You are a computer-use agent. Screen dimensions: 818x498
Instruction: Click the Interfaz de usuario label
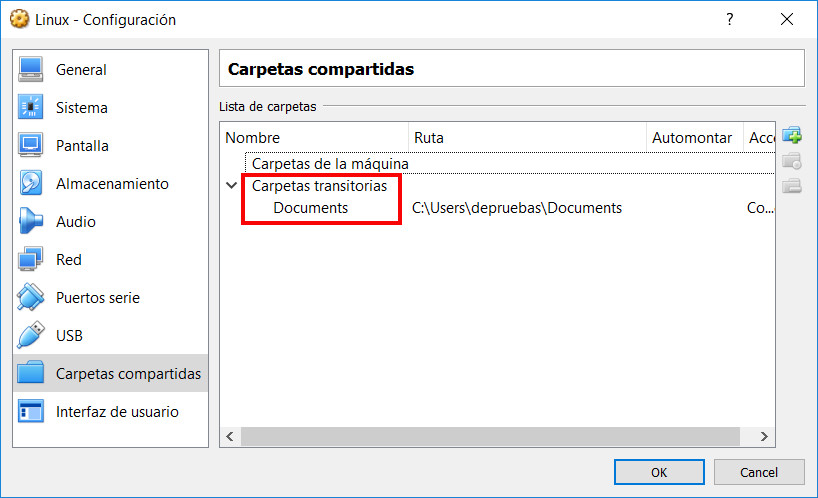tap(117, 411)
